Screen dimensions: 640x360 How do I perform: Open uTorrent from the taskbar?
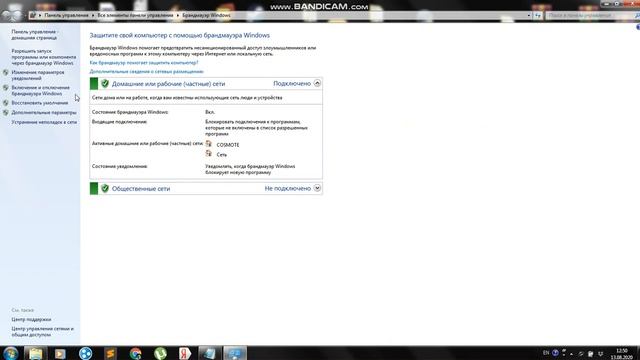point(160,353)
